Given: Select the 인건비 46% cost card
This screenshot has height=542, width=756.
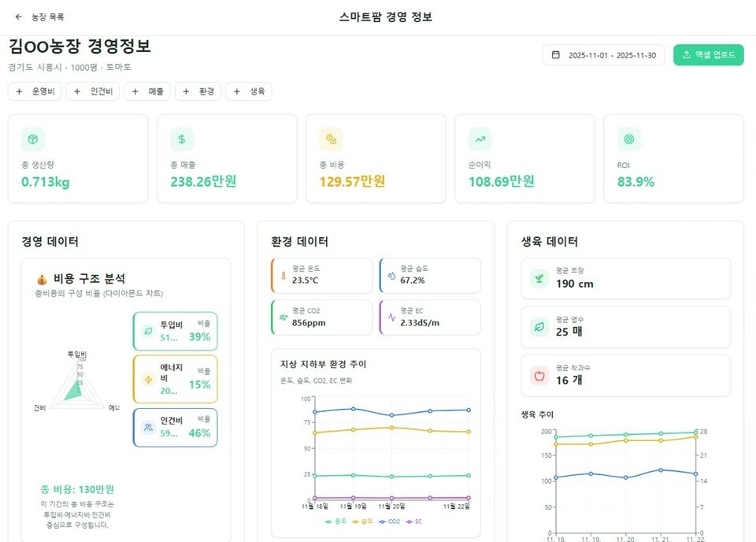Looking at the screenshot, I should pos(175,427).
